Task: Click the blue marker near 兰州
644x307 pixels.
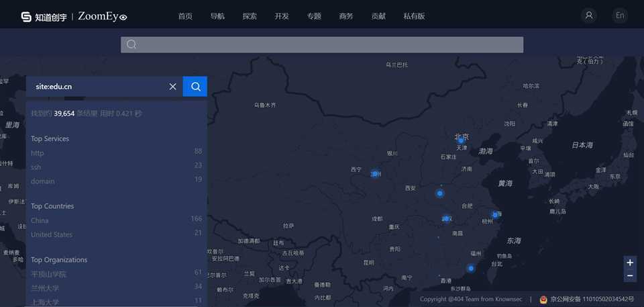Action: (374, 174)
